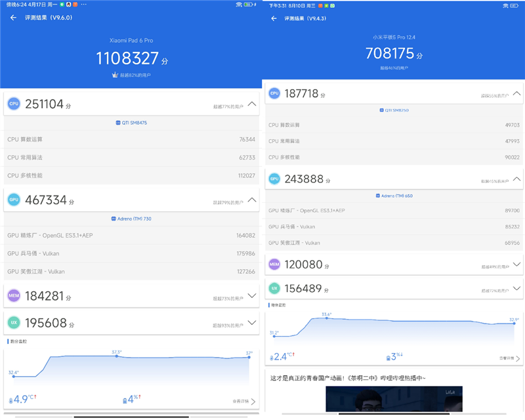Click GPU icon next to 243888 score
This screenshot has width=525, height=420.
click(274, 179)
